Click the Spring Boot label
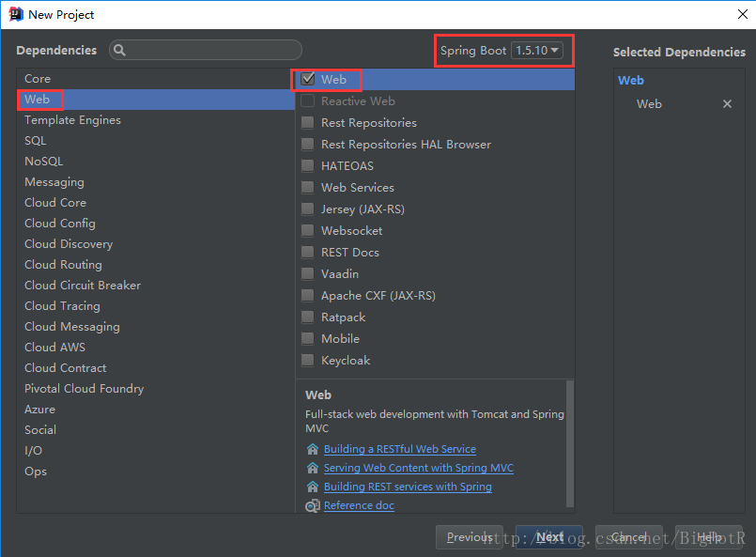756x557 pixels. pos(473,51)
